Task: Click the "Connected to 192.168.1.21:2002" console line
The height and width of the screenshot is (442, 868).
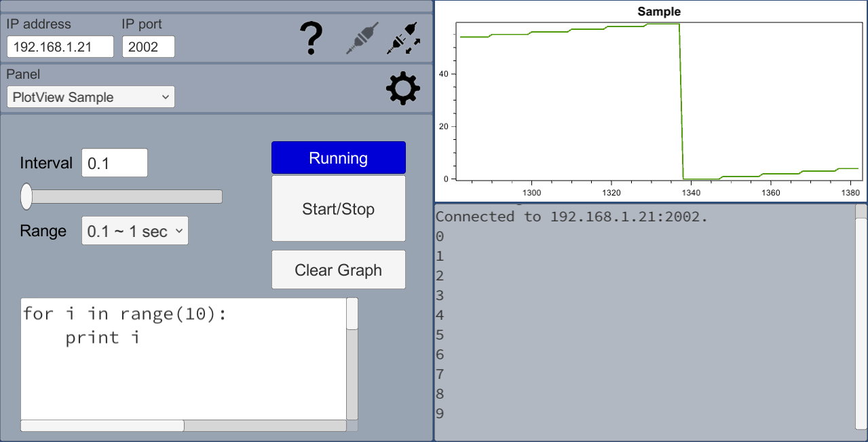Action: tap(571, 217)
